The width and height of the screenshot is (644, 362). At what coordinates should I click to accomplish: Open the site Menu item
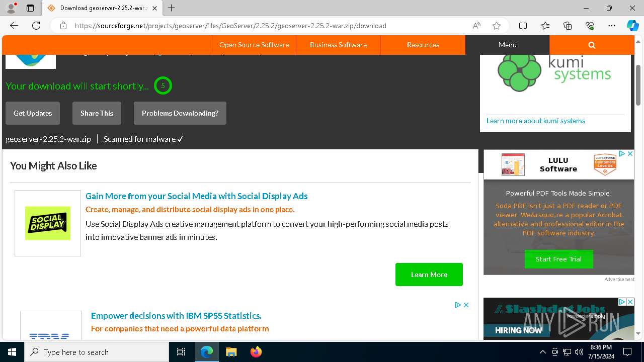click(507, 45)
